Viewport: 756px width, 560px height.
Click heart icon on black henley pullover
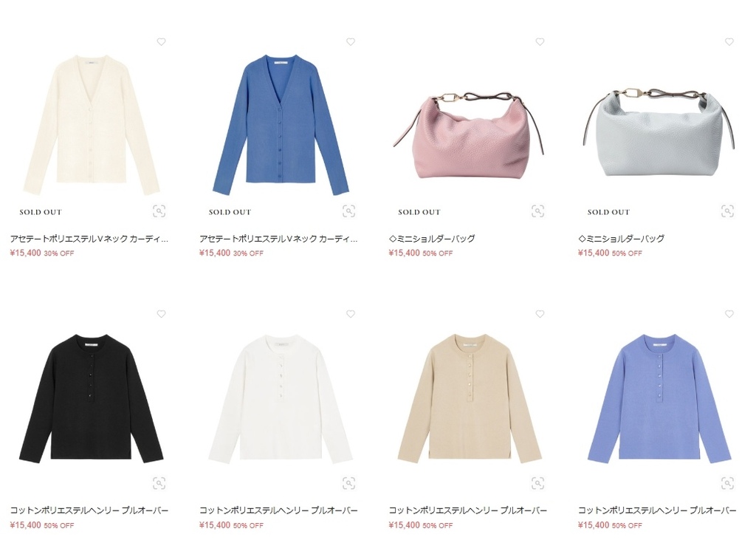point(161,314)
